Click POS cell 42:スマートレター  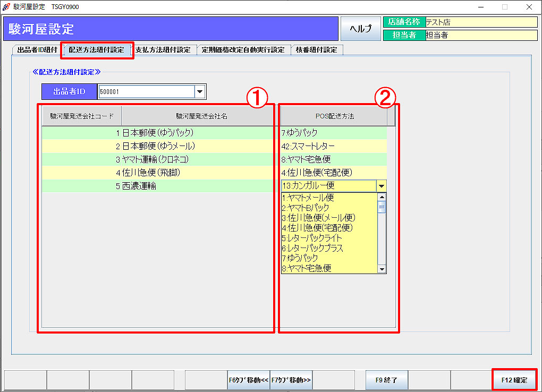[x=334, y=146]
